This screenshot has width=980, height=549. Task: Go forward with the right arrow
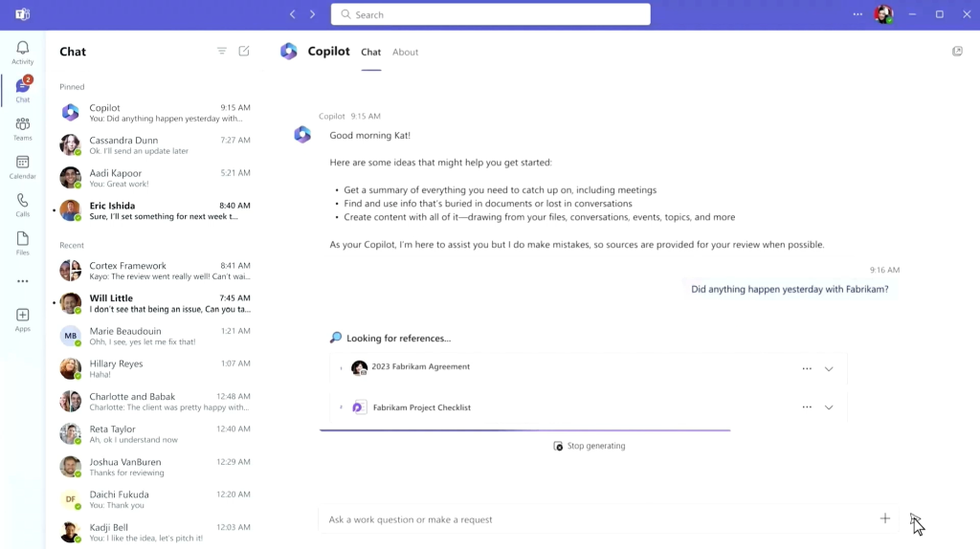pyautogui.click(x=313, y=13)
